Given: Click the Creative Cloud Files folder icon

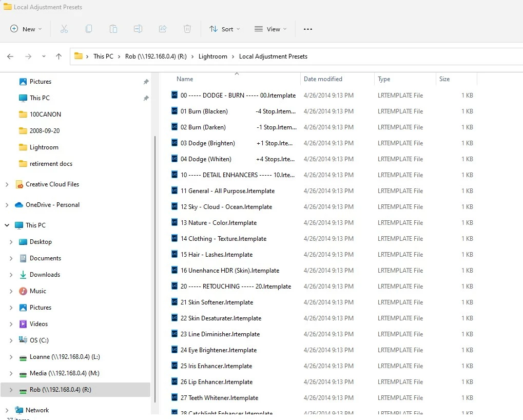Looking at the screenshot, I should (x=19, y=184).
